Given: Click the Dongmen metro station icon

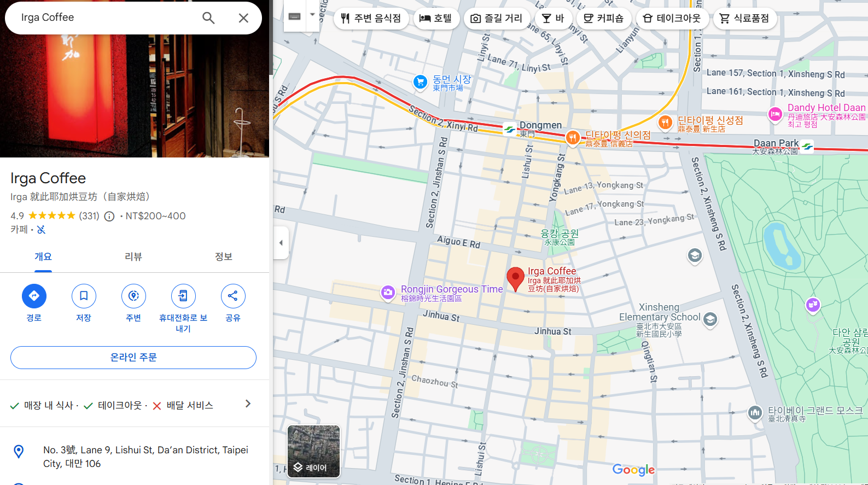Looking at the screenshot, I should click(510, 130).
